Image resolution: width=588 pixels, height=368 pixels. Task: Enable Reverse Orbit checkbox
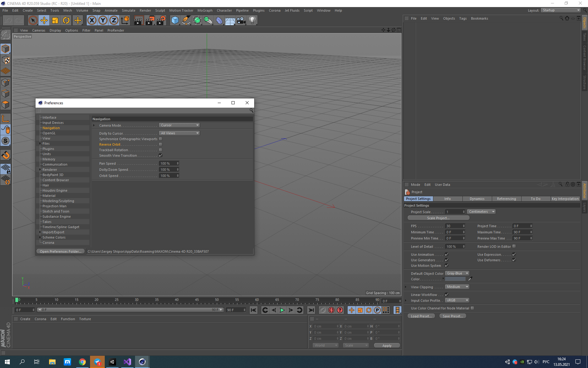160,144
